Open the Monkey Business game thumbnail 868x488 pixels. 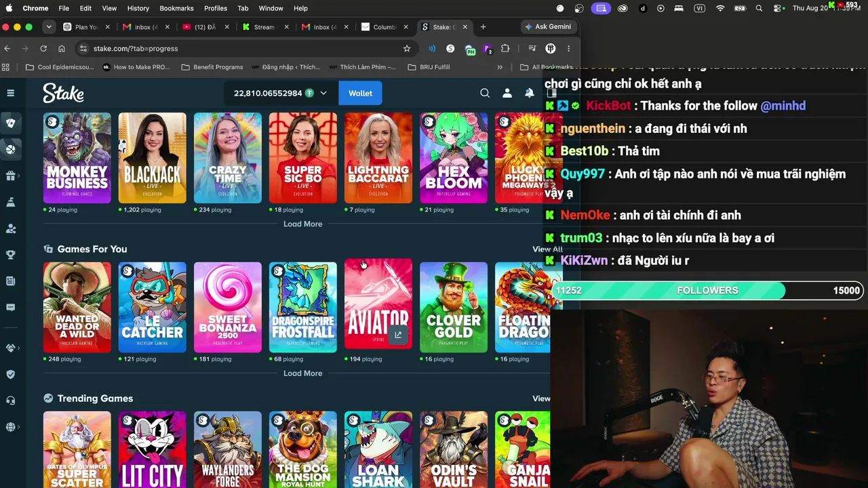[x=77, y=158]
